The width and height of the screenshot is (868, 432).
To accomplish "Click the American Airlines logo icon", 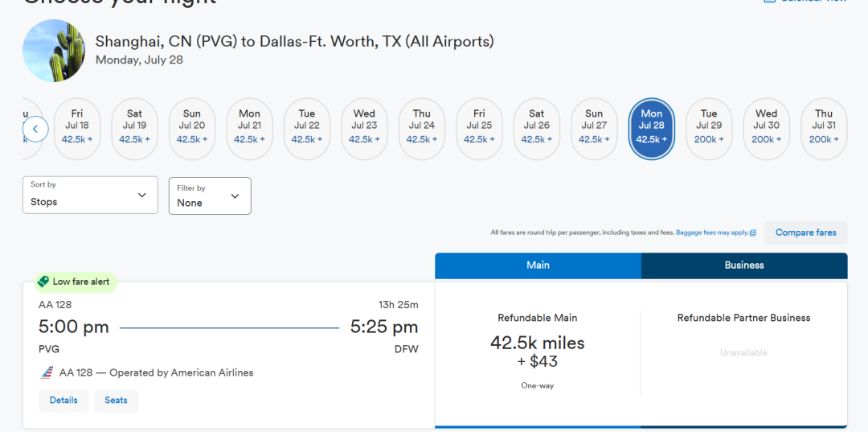I will (x=47, y=372).
